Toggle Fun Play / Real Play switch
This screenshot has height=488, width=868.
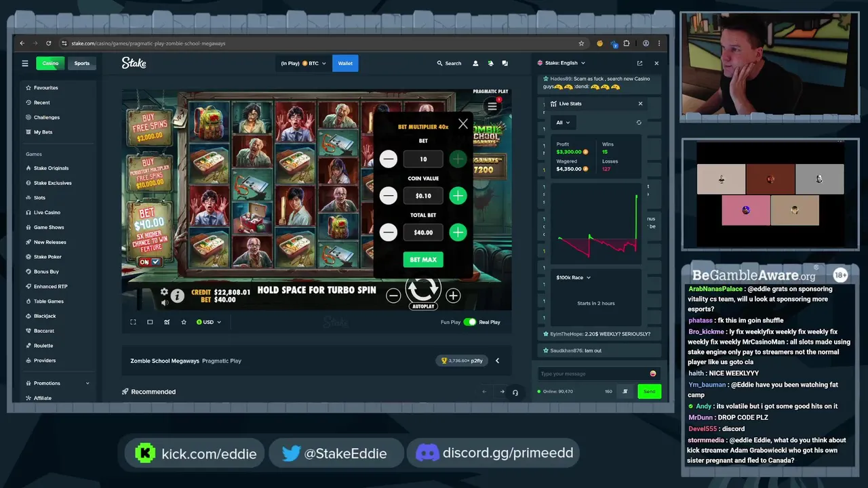470,322
